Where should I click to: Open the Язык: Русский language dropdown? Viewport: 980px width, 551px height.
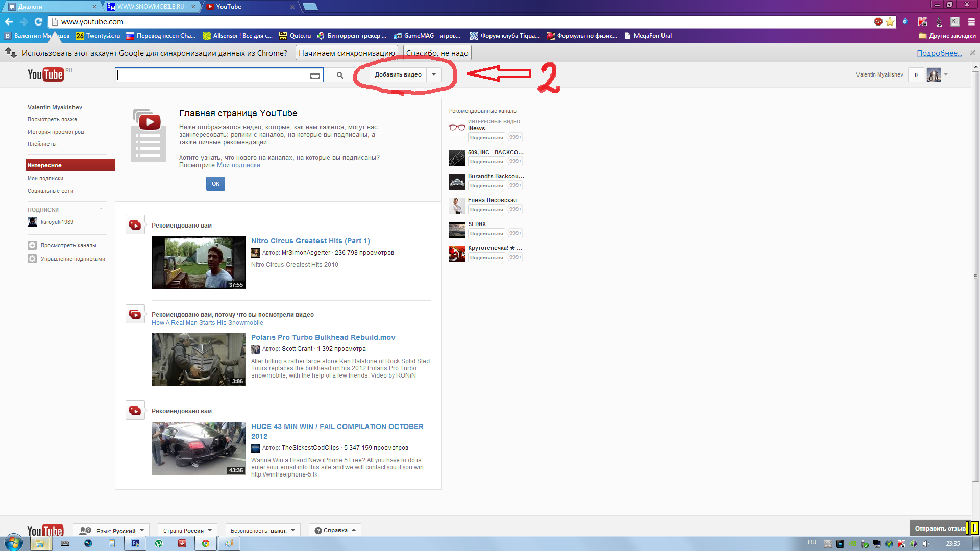tap(111, 530)
